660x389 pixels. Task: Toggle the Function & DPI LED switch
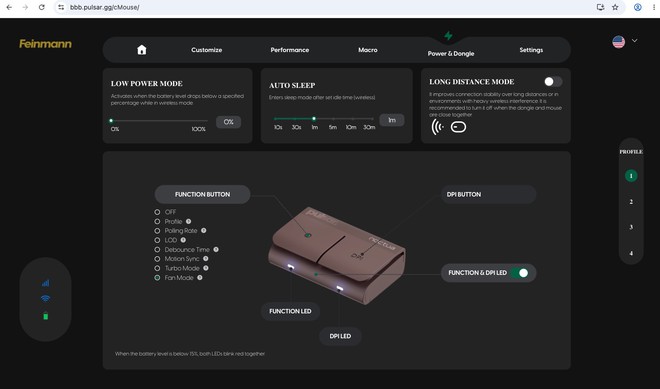(x=520, y=273)
